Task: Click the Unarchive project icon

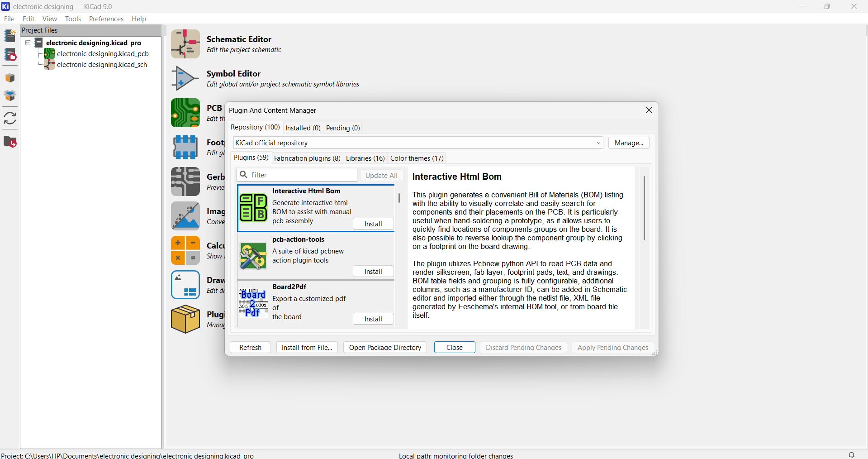Action: [x=10, y=96]
